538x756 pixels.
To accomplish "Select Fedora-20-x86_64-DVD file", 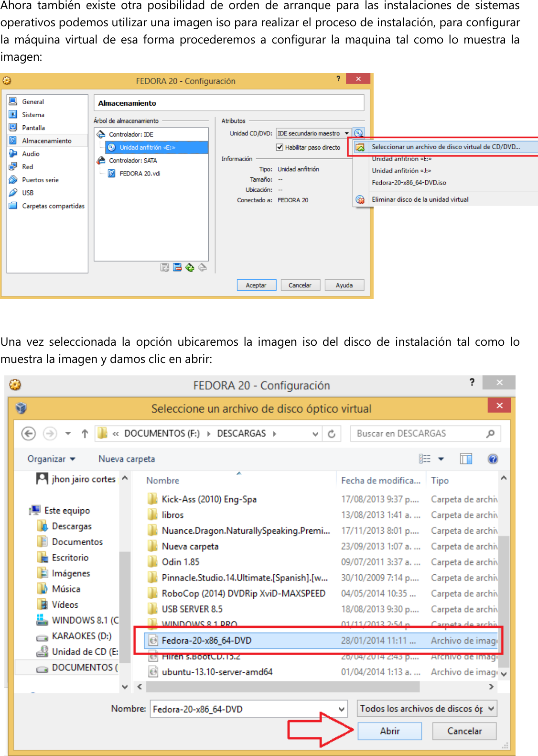I will (x=321, y=641).
